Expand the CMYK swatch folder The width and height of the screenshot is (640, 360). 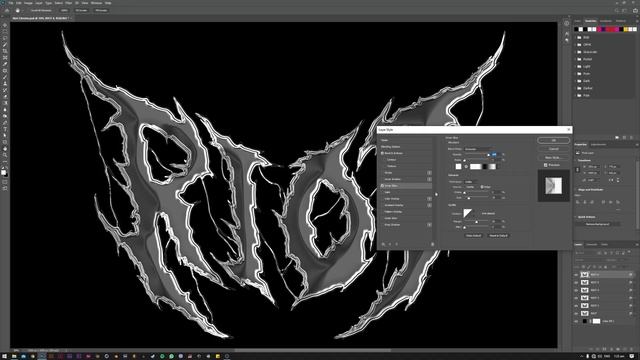coord(576,45)
